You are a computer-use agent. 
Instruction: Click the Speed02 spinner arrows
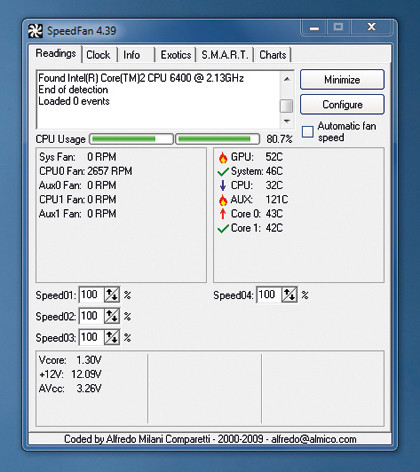(x=112, y=316)
